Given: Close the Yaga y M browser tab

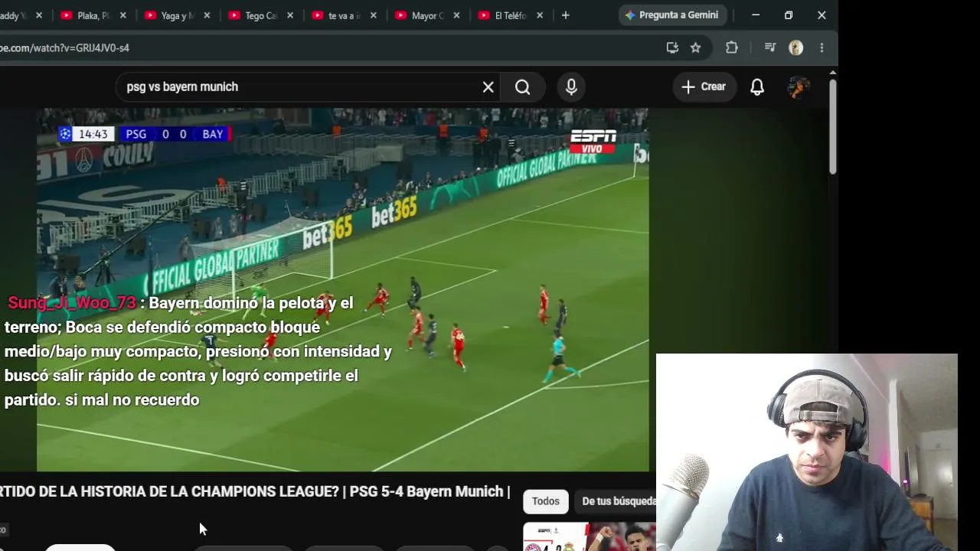Looking at the screenshot, I should tap(207, 15).
